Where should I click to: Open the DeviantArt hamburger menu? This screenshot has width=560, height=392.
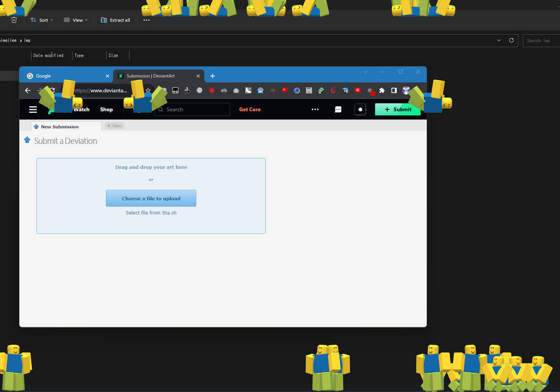click(x=33, y=110)
